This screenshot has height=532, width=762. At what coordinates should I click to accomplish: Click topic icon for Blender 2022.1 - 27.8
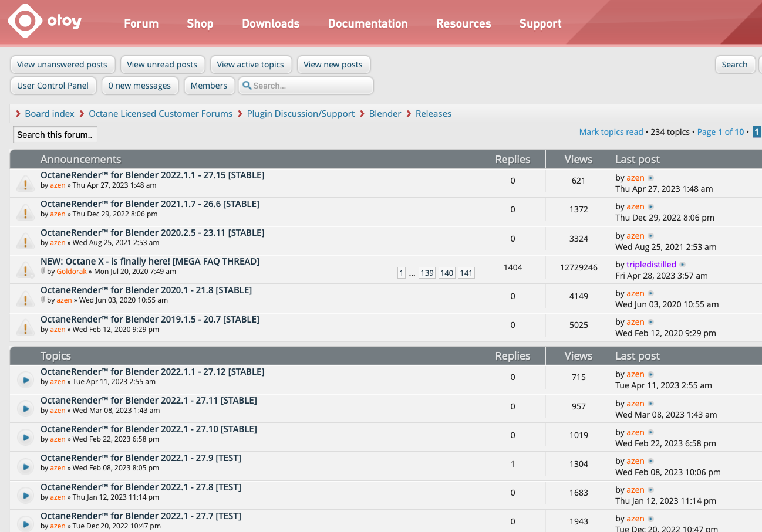pos(25,496)
